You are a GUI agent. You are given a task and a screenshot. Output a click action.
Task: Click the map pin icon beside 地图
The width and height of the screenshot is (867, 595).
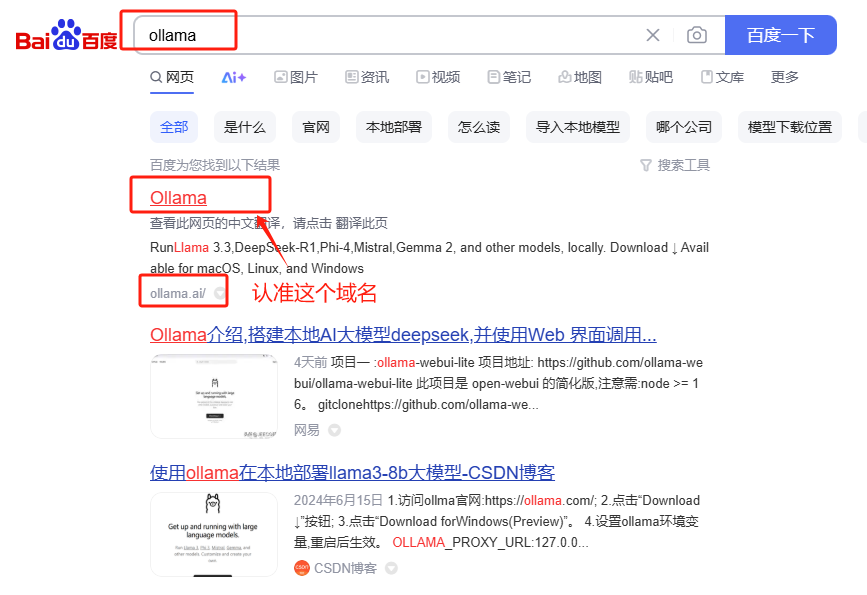pyautogui.click(x=565, y=76)
